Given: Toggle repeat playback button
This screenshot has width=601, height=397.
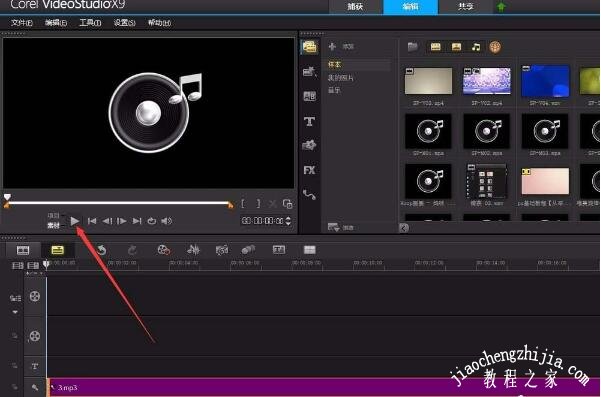Looking at the screenshot, I should 152,221.
